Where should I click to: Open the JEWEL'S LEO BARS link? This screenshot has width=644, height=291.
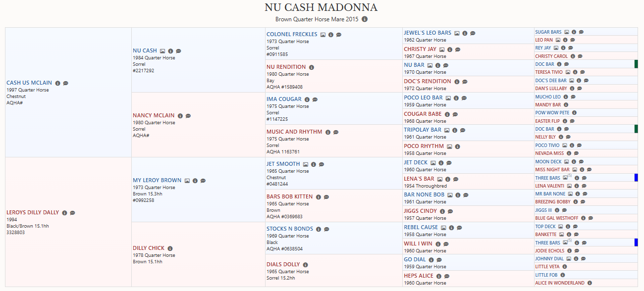point(428,33)
